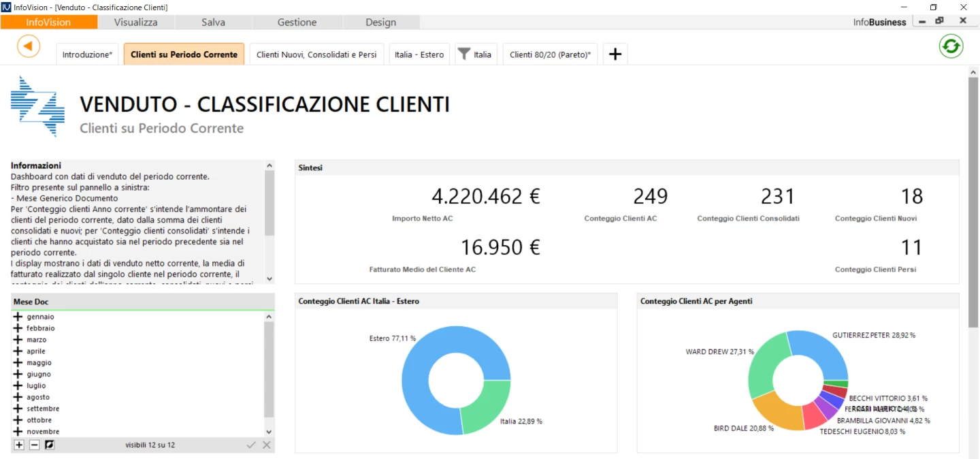Switch to the Introduzione* tab
Viewport: 980px width, 459px height.
pyautogui.click(x=87, y=54)
